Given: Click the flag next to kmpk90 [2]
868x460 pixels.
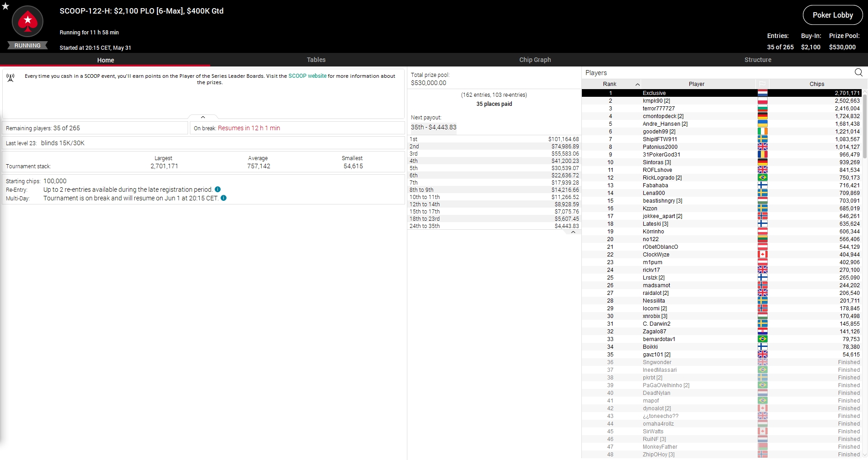Looking at the screenshot, I should point(762,101).
